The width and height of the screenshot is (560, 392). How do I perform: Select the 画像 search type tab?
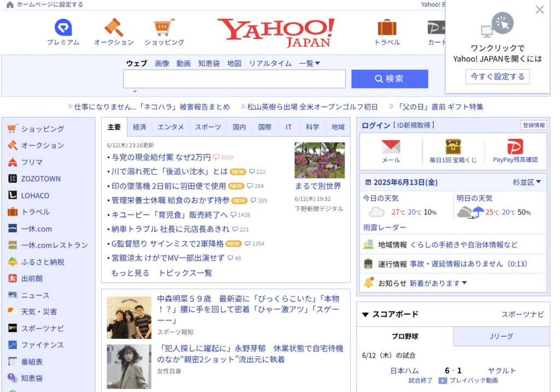[x=162, y=63]
